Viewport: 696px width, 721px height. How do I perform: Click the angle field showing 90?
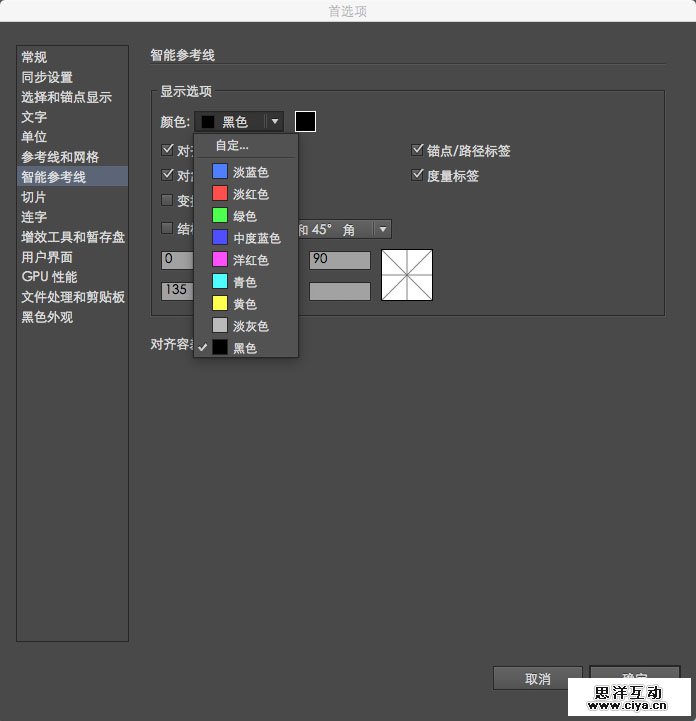339,260
